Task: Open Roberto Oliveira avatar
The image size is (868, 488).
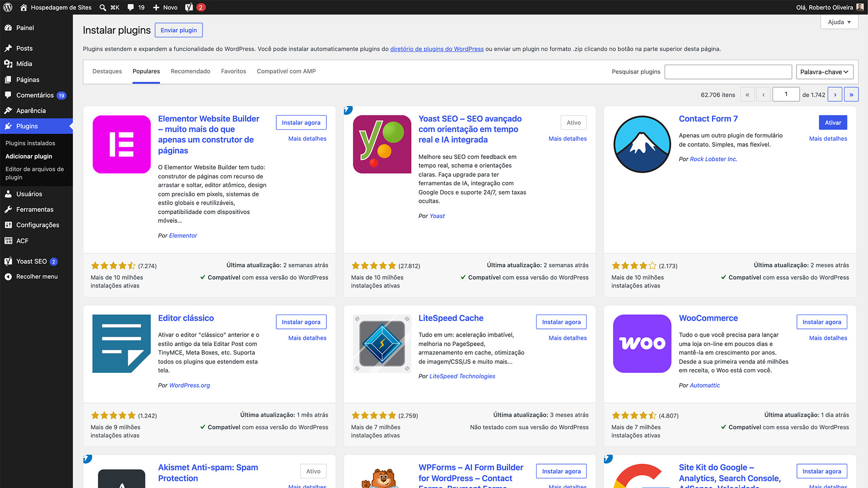Action: tap(859, 7)
